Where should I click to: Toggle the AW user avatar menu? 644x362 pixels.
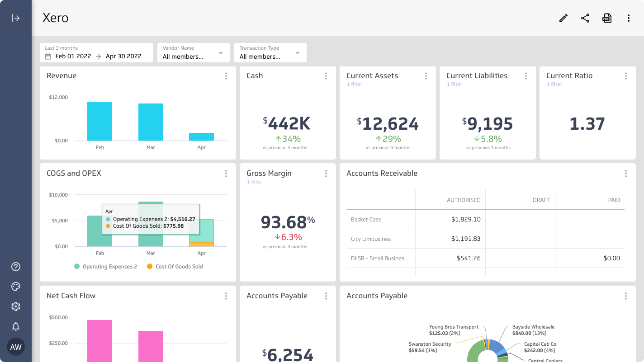15,347
